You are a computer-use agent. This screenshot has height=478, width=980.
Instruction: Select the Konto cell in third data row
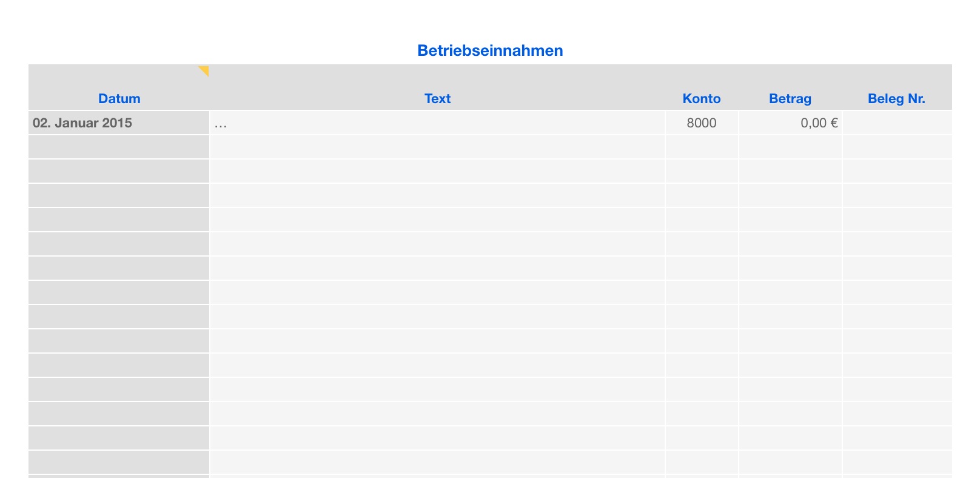[702, 171]
